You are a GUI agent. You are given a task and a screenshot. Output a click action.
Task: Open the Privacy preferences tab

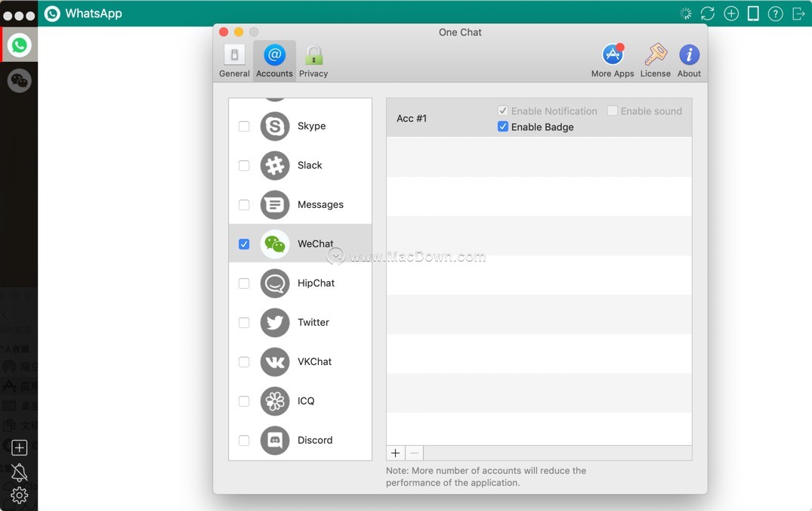tap(313, 60)
